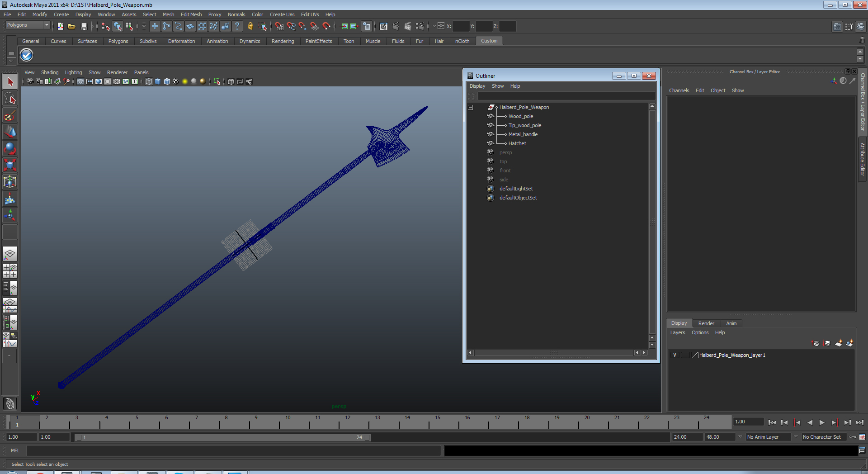Switch to Render layer tab

click(706, 323)
